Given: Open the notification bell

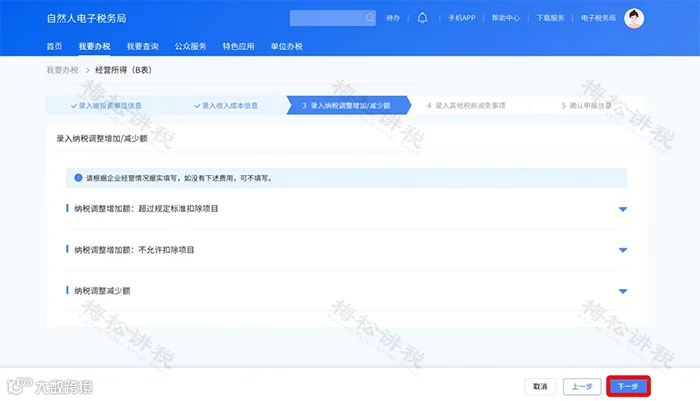Looking at the screenshot, I should [x=422, y=18].
